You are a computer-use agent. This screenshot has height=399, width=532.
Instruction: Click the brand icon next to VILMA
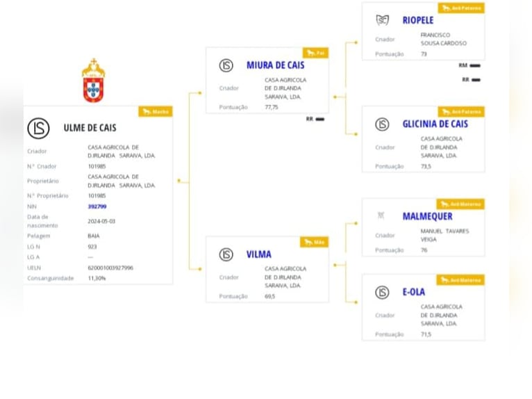(x=226, y=254)
